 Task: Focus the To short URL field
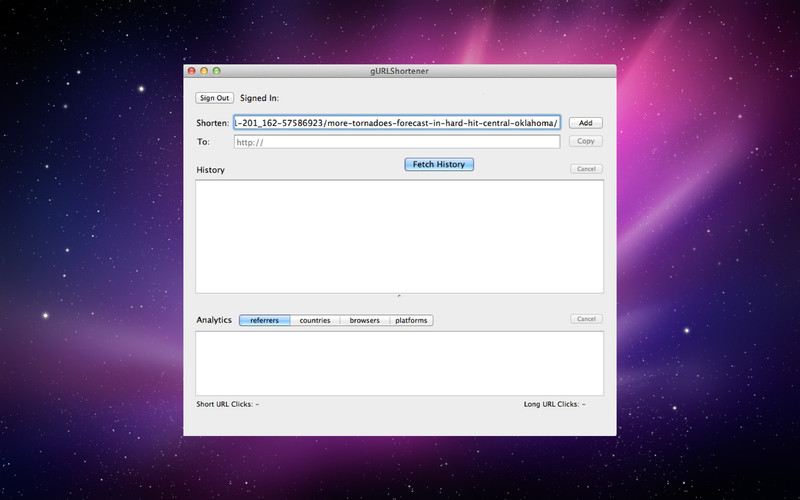click(x=397, y=142)
